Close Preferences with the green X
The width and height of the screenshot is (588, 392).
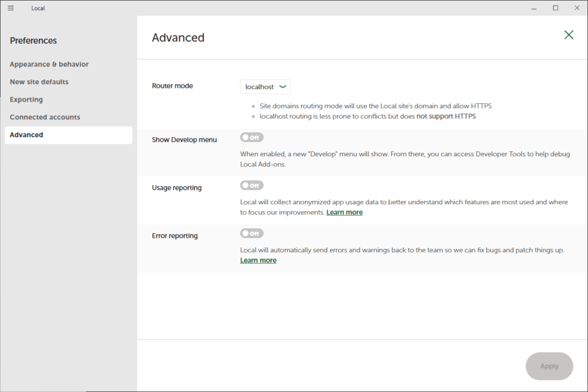(568, 35)
